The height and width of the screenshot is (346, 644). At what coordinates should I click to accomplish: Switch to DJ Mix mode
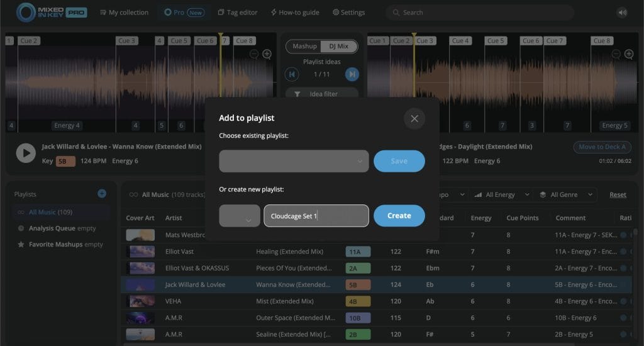point(340,47)
